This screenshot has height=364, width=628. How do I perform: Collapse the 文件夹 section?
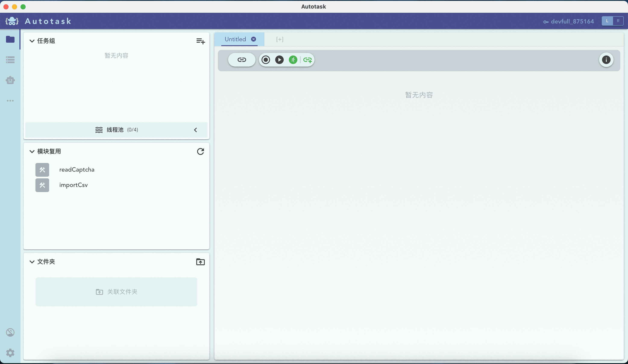(32, 262)
